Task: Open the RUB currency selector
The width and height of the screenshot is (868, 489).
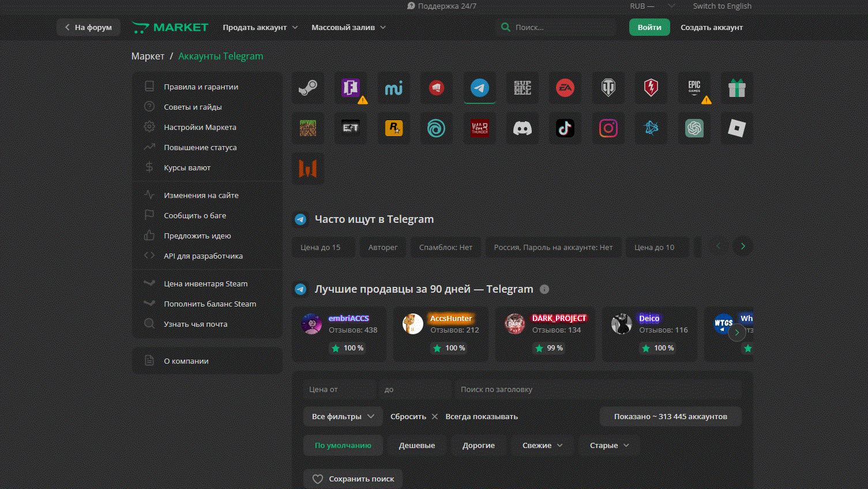Action: coord(652,6)
